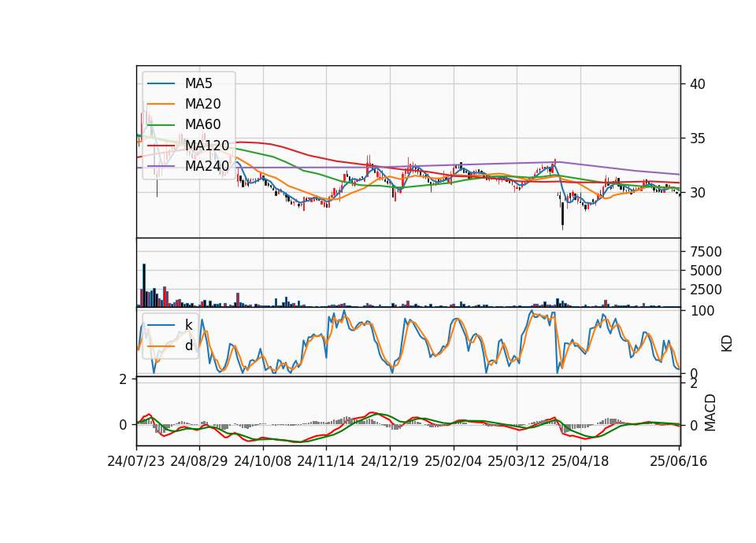
Task: Click the MA60 legend label
Action: [202, 124]
